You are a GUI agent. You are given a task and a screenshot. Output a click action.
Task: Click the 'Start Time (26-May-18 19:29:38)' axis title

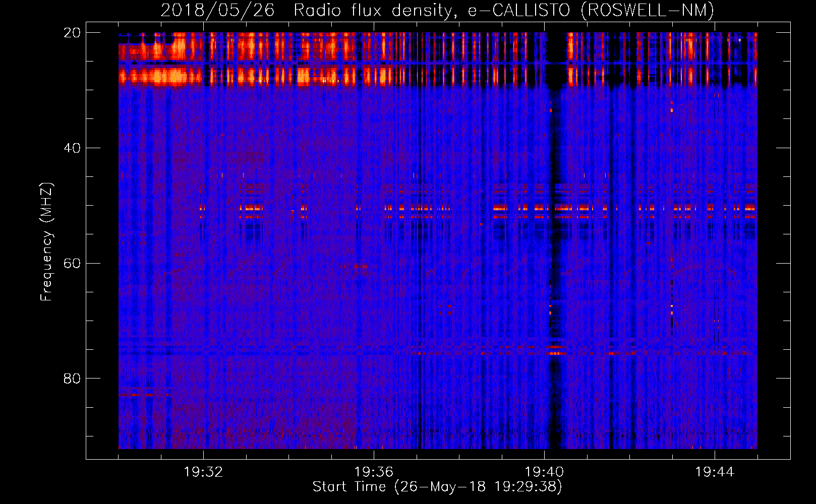coord(437,487)
